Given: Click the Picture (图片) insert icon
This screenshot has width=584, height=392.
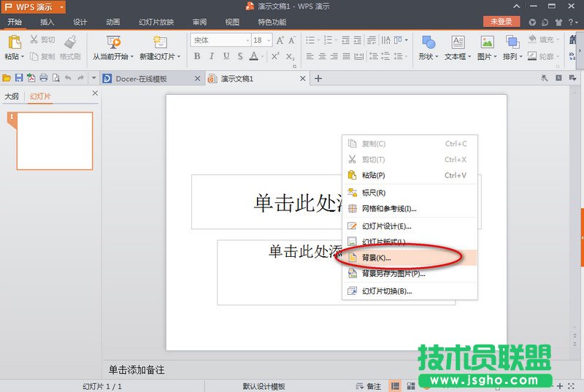Looking at the screenshot, I should pyautogui.click(x=487, y=42).
